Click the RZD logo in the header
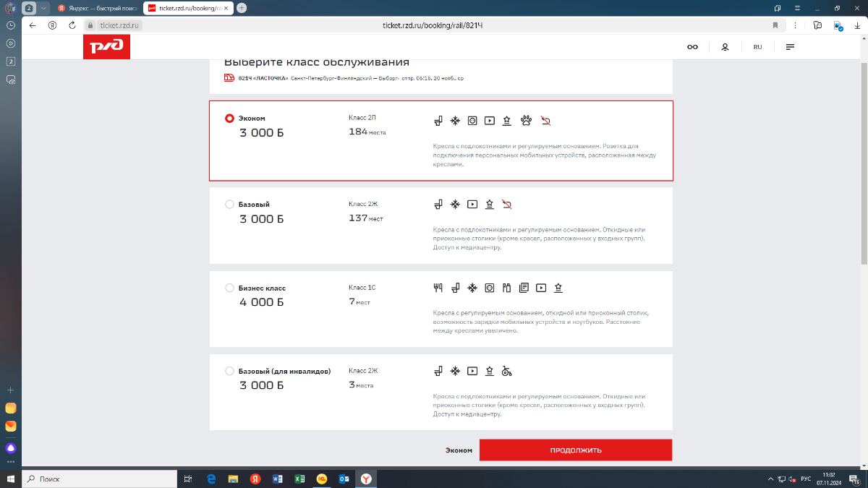This screenshot has width=868, height=488. [106, 47]
